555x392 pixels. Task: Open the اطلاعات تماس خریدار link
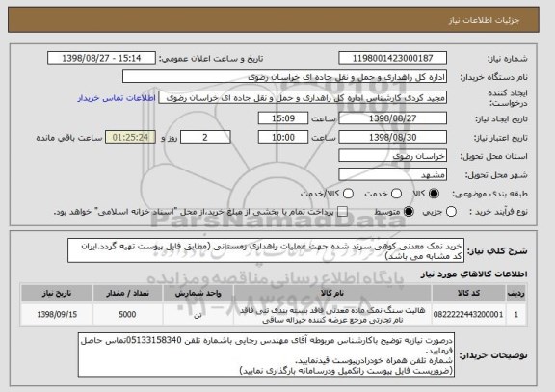117,98
